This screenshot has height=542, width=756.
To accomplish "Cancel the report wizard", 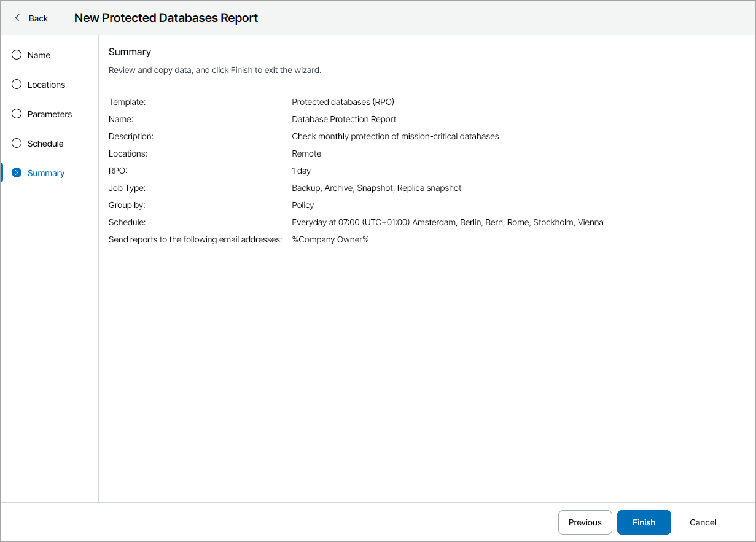I will point(703,522).
